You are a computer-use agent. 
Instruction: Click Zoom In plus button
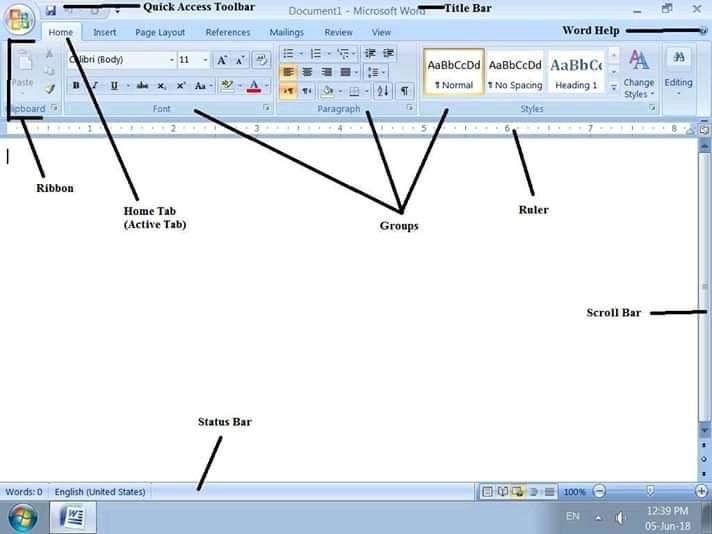[x=701, y=491]
